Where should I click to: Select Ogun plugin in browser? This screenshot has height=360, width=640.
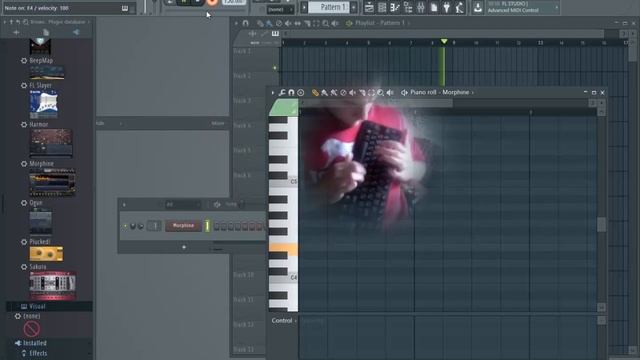pos(36,202)
